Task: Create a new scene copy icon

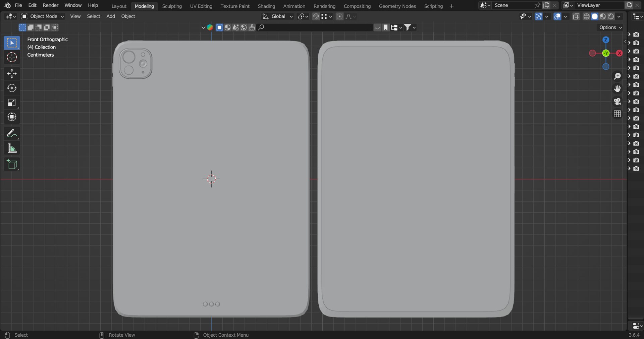Action: (546, 5)
